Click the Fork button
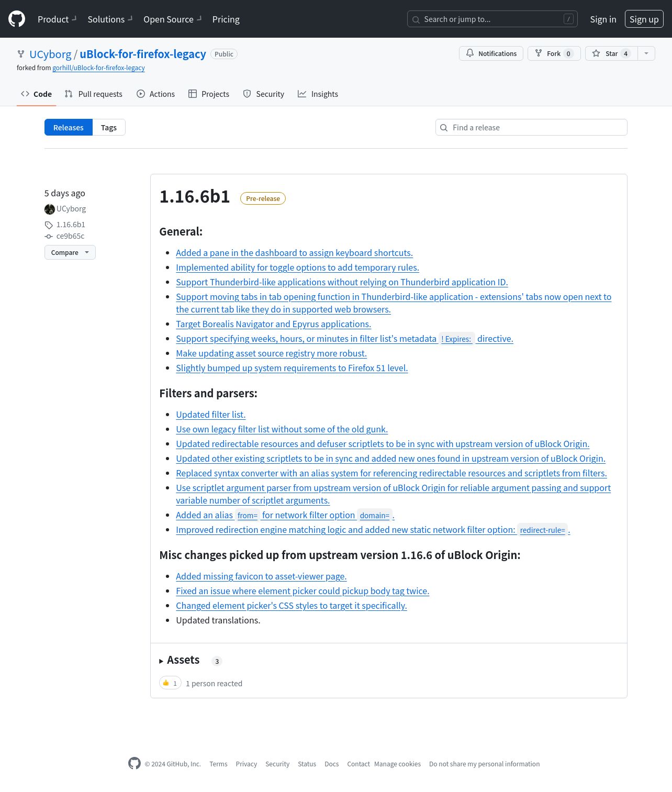Viewport: 672px width, 792px height. click(x=554, y=53)
